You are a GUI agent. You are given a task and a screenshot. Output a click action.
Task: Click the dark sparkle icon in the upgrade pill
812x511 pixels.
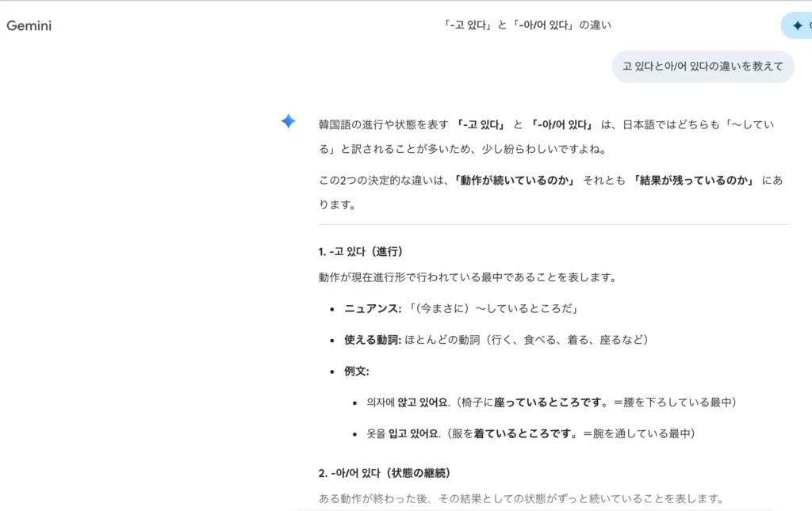click(798, 25)
